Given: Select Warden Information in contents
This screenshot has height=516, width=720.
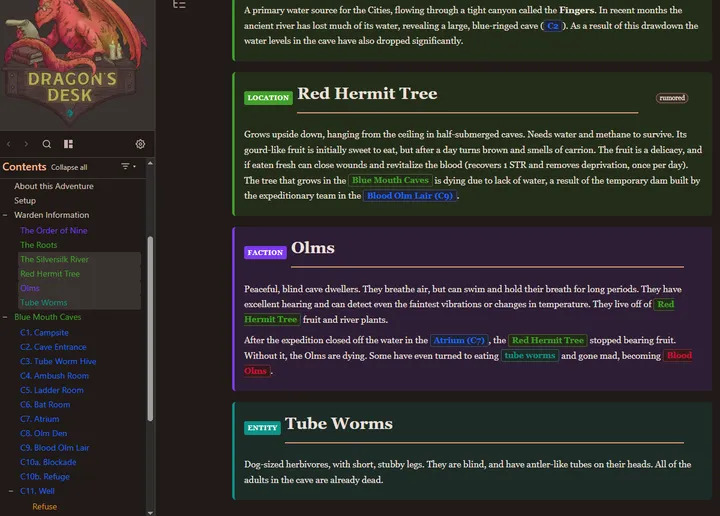Looking at the screenshot, I should 51,215.
